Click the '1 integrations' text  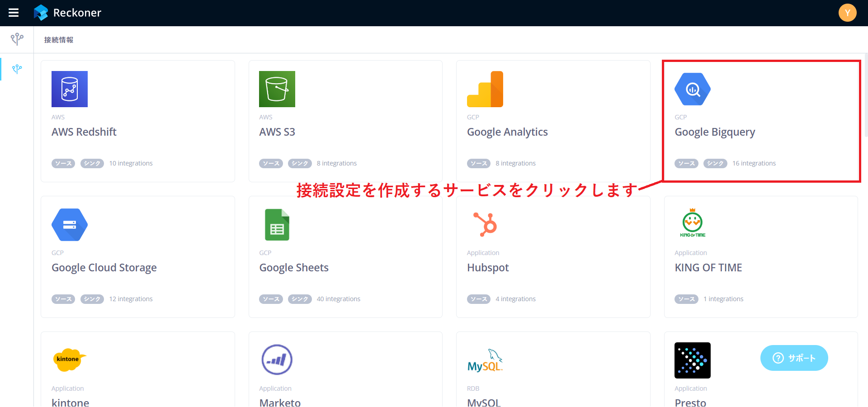[x=723, y=299]
